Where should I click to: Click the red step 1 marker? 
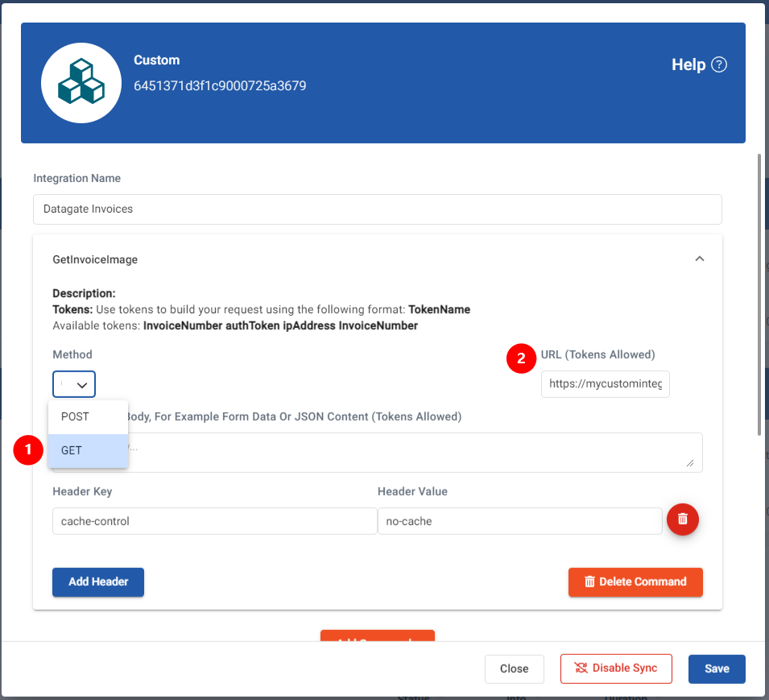click(28, 450)
